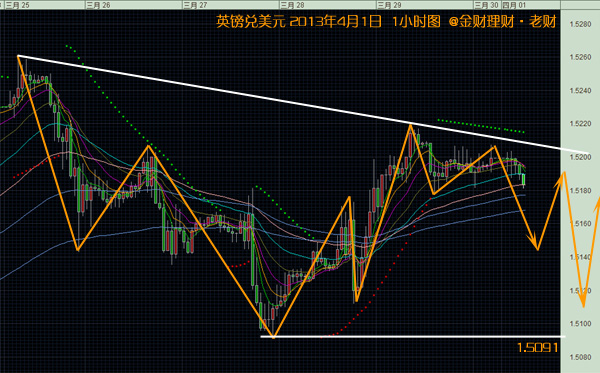Select the 三月 30 date marker
This screenshot has height=373, width=600.
click(x=486, y=5)
